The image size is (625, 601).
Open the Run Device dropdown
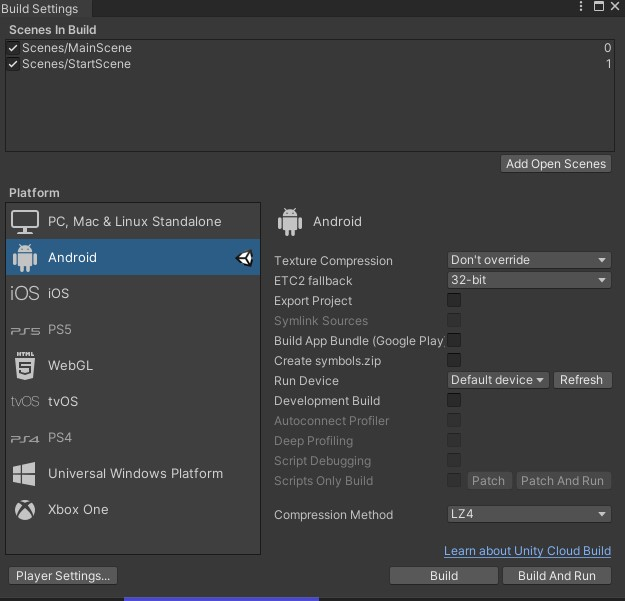pyautogui.click(x=498, y=380)
